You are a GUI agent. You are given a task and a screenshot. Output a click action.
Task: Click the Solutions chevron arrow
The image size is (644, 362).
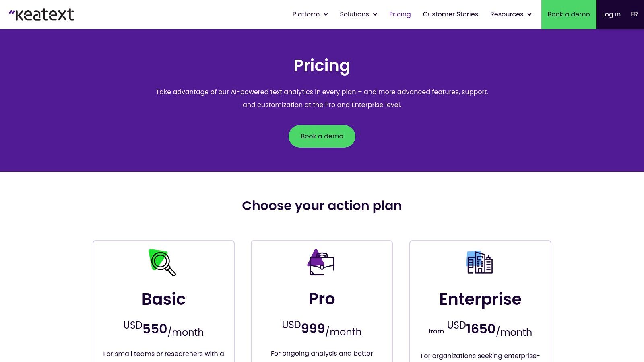point(375,15)
